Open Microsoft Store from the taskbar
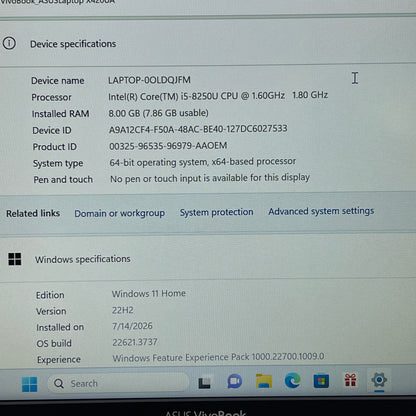This screenshot has width=416, height=416. point(321,381)
